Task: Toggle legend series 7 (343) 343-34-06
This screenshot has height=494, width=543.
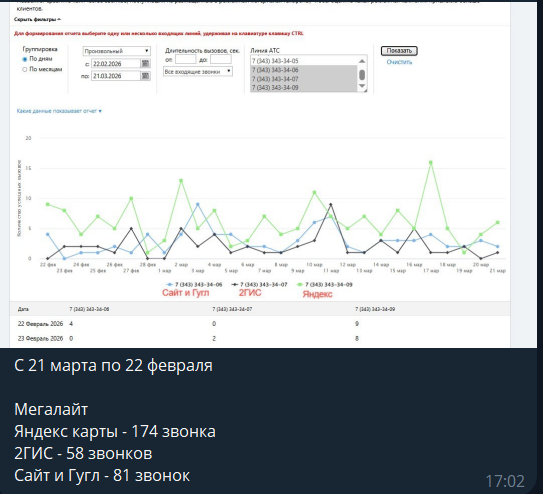Action: click(x=194, y=285)
